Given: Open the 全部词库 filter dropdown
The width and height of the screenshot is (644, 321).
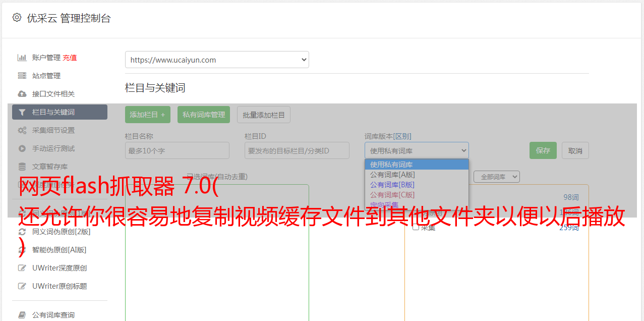Looking at the screenshot, I should point(497,177).
